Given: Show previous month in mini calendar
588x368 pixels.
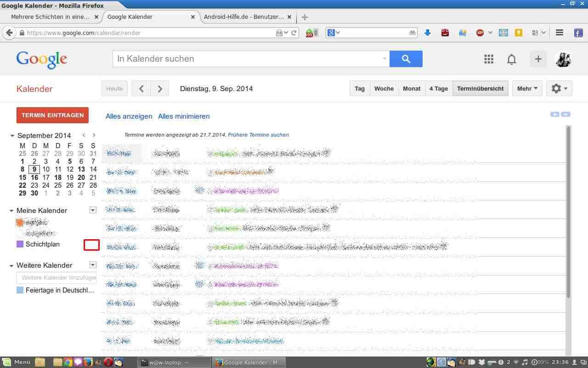Looking at the screenshot, I should (84, 135).
